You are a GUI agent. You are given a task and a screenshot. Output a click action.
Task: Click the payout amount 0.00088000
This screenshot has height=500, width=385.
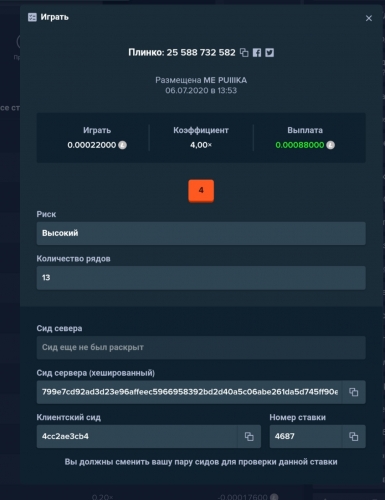click(x=300, y=145)
